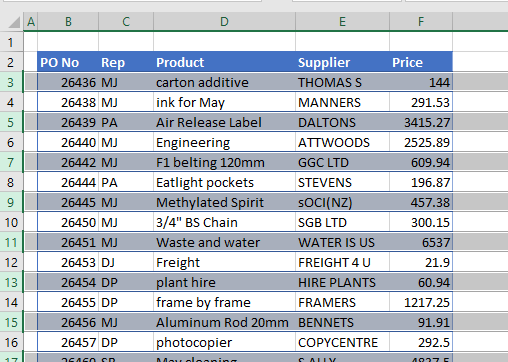Viewport: 508px width, 362px height.
Task: Select product cell Engineering
Action: [224, 142]
